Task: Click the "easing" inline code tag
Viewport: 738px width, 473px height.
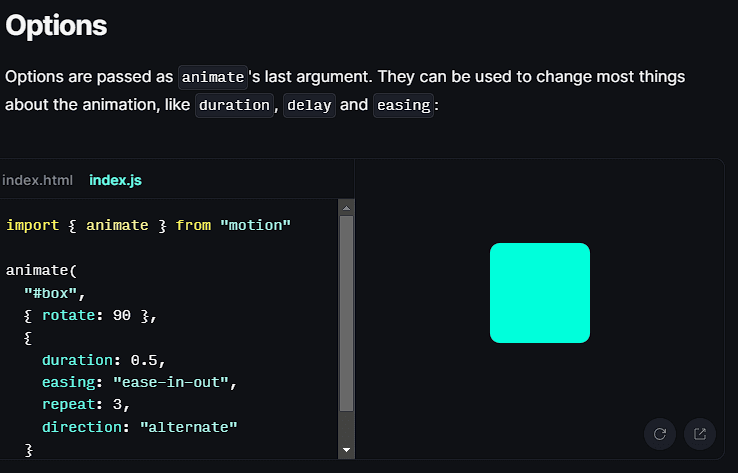Action: point(403,105)
